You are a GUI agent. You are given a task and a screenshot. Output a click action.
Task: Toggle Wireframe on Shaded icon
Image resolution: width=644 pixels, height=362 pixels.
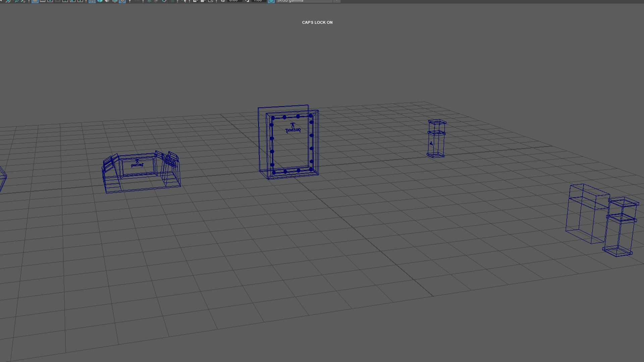(115, 1)
